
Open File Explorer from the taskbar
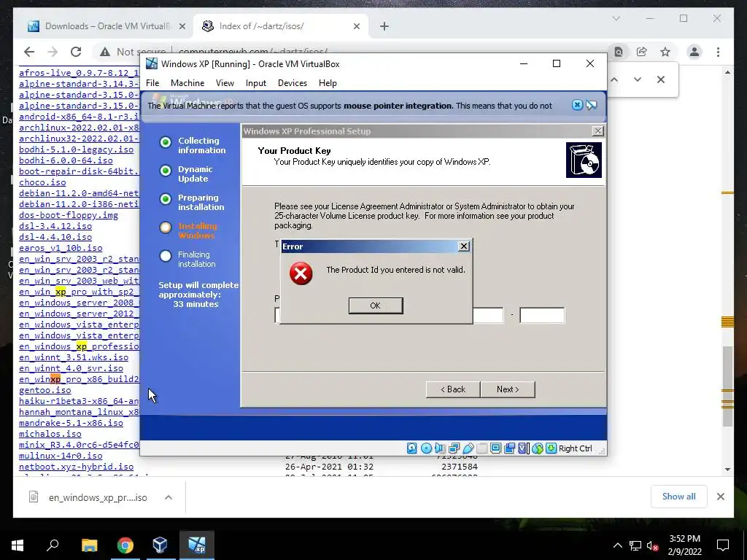point(89,545)
